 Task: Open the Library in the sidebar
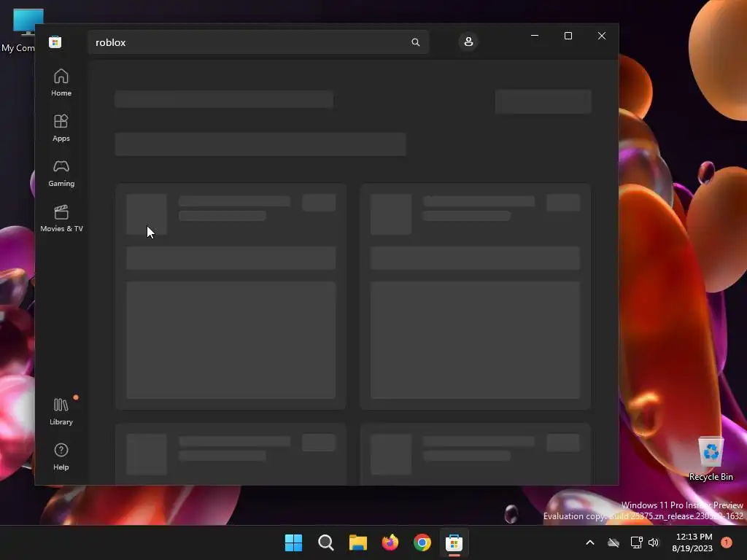(x=61, y=411)
